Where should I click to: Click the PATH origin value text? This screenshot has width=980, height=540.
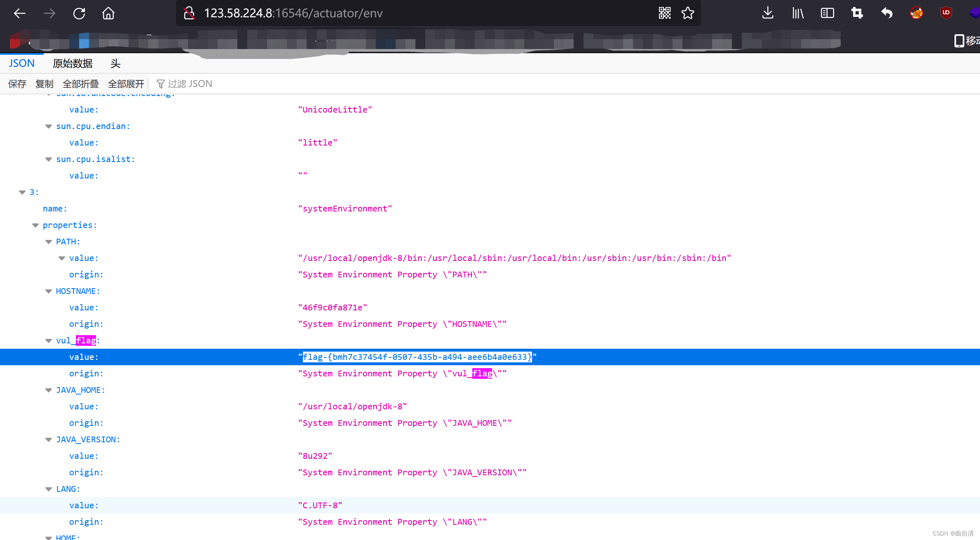coord(392,275)
